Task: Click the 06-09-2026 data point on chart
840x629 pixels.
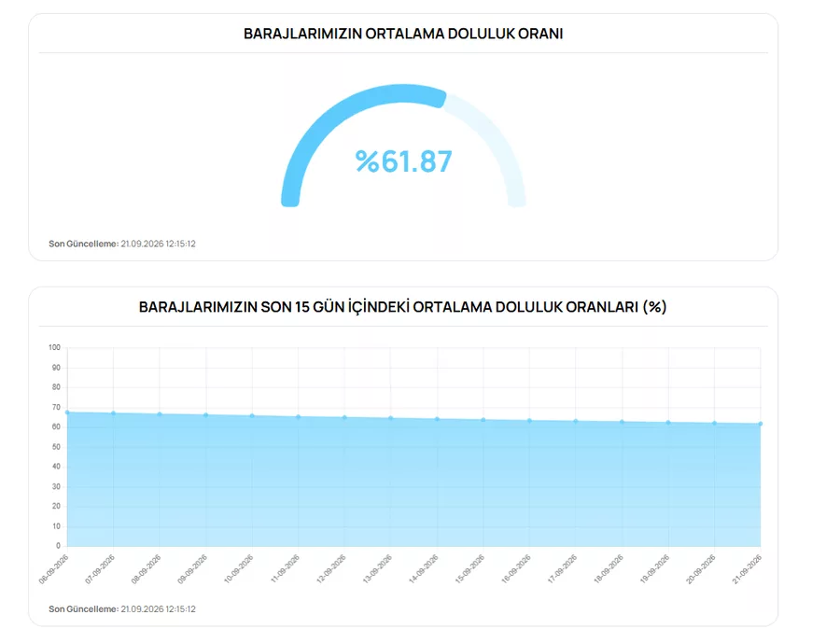Action: click(x=67, y=412)
